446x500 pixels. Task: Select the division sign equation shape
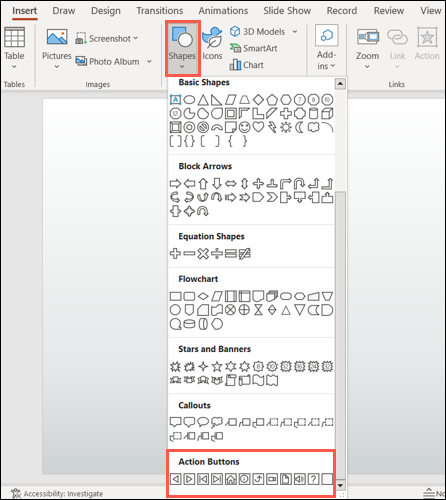(217, 254)
